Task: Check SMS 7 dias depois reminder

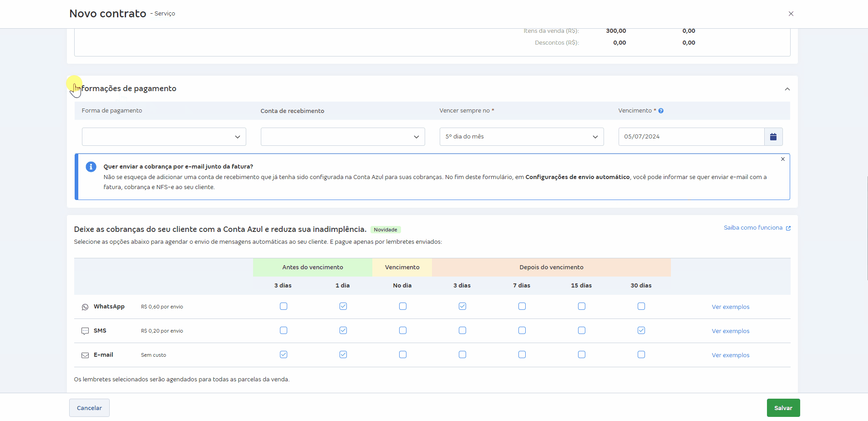Action: 522,330
